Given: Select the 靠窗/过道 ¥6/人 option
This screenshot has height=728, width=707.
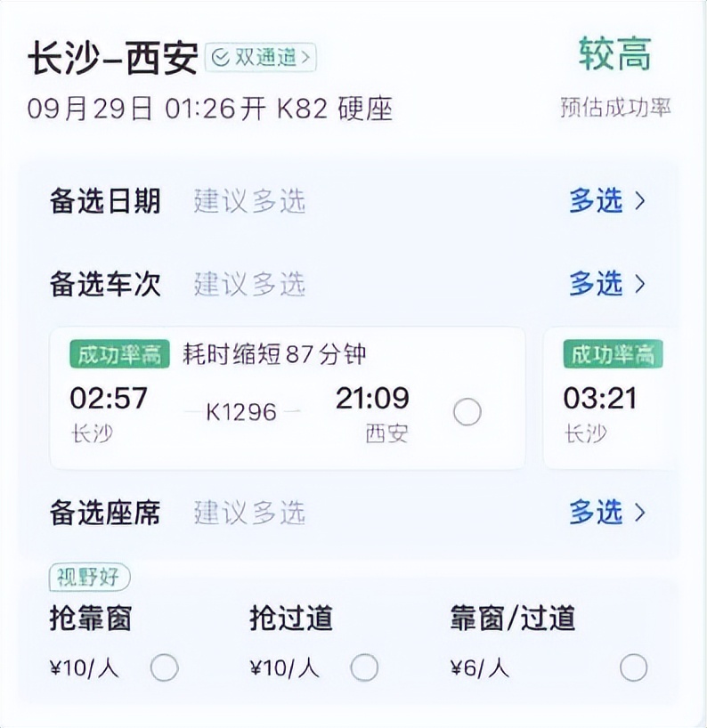Looking at the screenshot, I should (633, 667).
